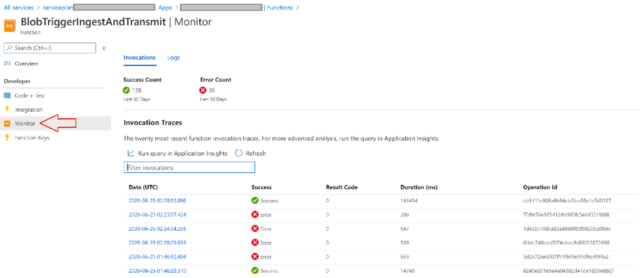The image size is (644, 278).
Task: Collapse the sidebar with the double chevron
Action: click(104, 48)
